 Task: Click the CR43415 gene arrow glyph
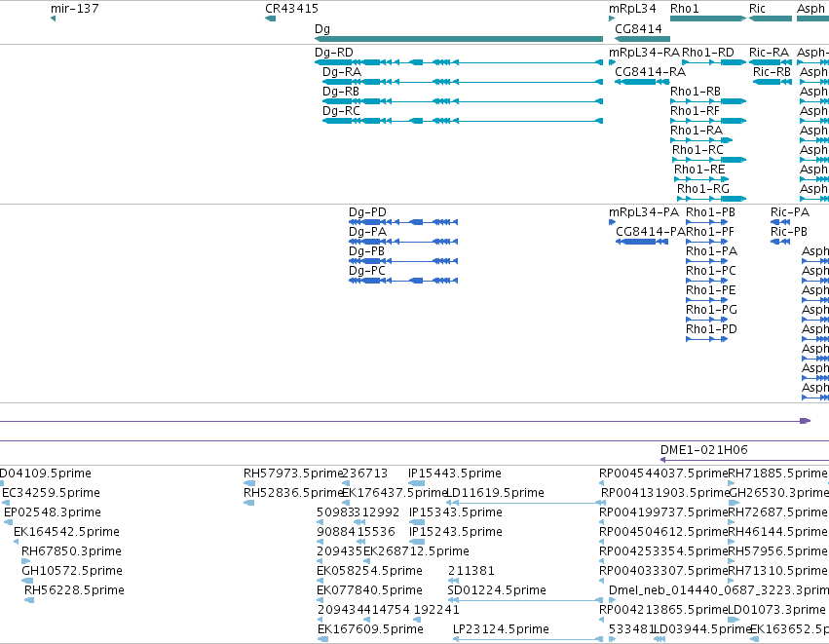coord(271,19)
